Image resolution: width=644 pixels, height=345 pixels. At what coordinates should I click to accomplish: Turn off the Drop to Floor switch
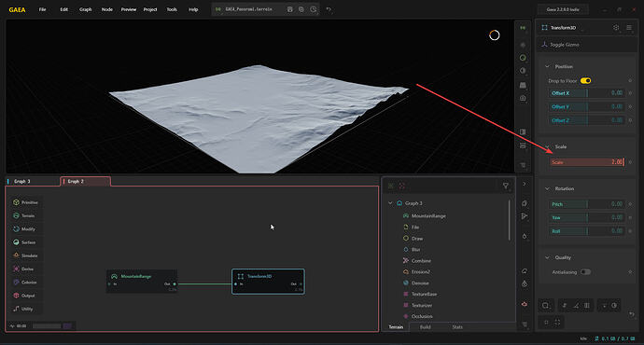(x=586, y=81)
